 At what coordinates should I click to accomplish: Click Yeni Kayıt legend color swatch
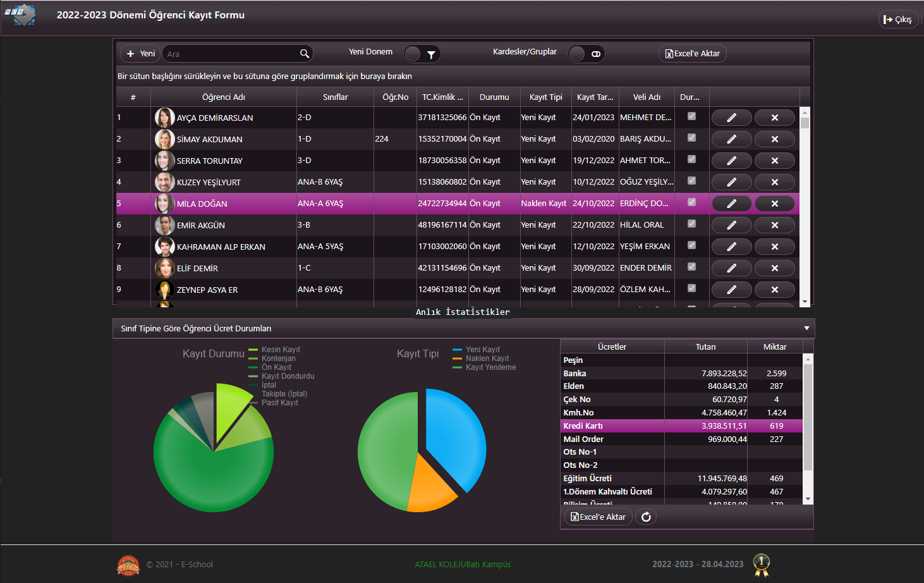pos(458,350)
